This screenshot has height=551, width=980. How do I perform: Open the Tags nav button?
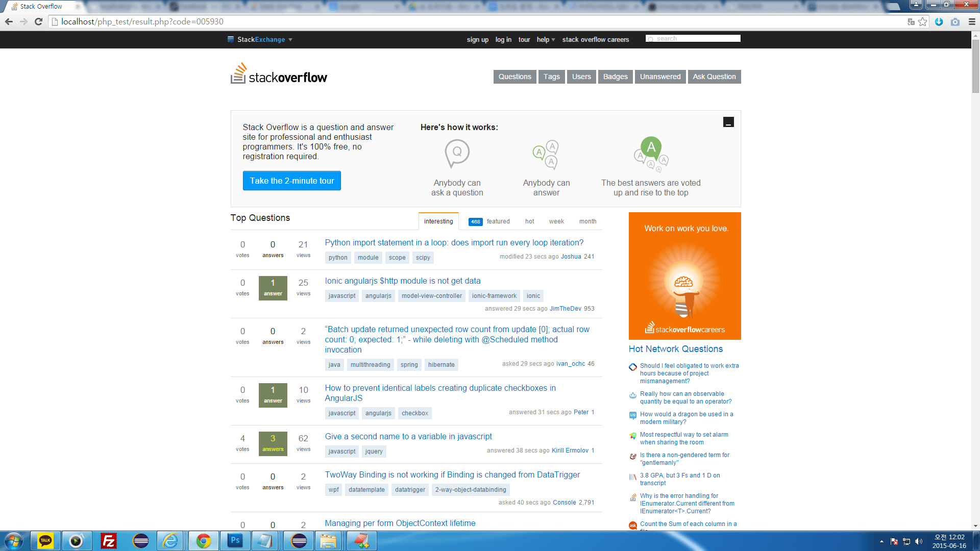click(551, 77)
